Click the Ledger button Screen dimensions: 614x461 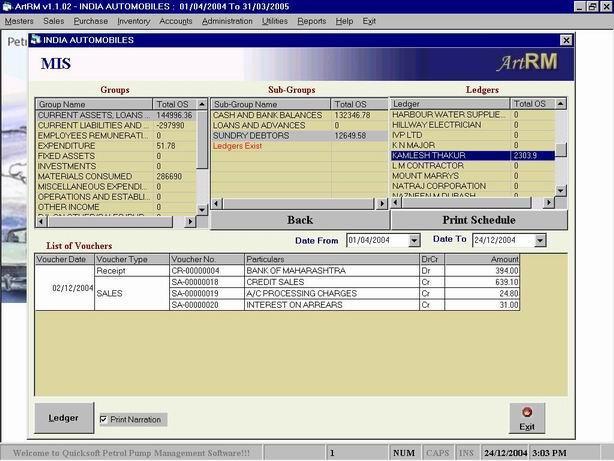coord(64,418)
